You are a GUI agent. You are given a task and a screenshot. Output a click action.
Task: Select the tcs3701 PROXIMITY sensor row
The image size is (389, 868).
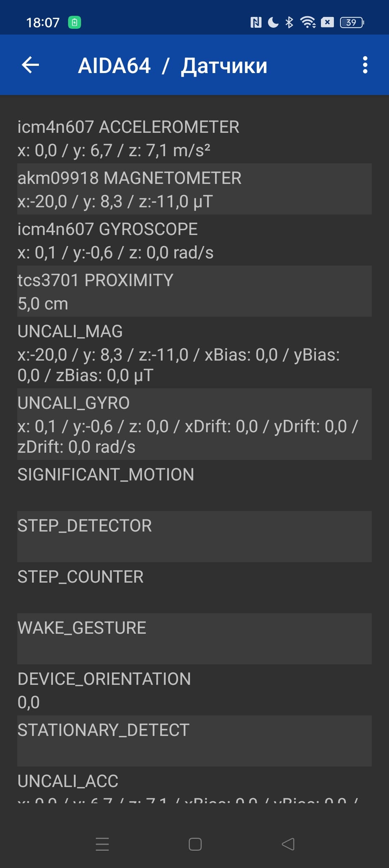pos(194,291)
